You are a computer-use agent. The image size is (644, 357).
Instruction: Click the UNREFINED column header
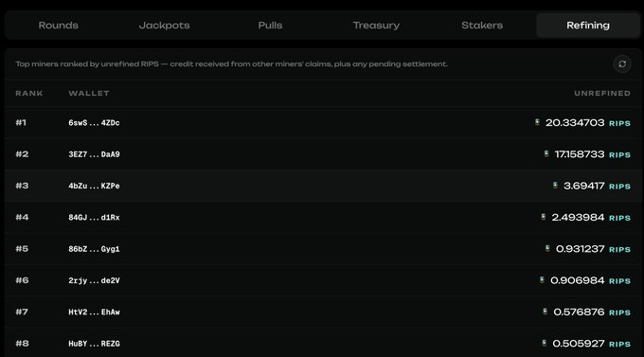coord(602,93)
